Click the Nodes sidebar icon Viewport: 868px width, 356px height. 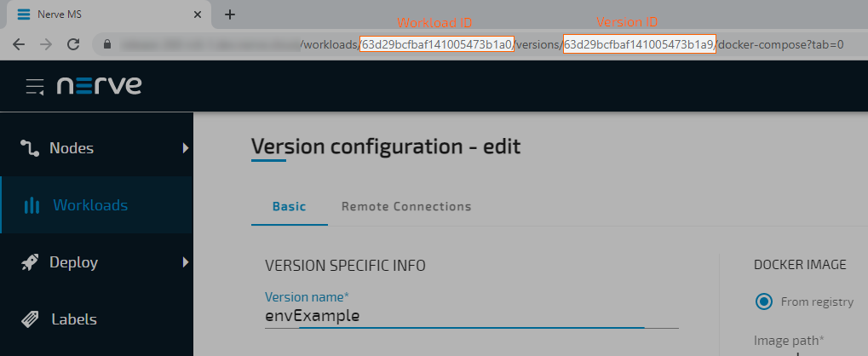tap(31, 148)
